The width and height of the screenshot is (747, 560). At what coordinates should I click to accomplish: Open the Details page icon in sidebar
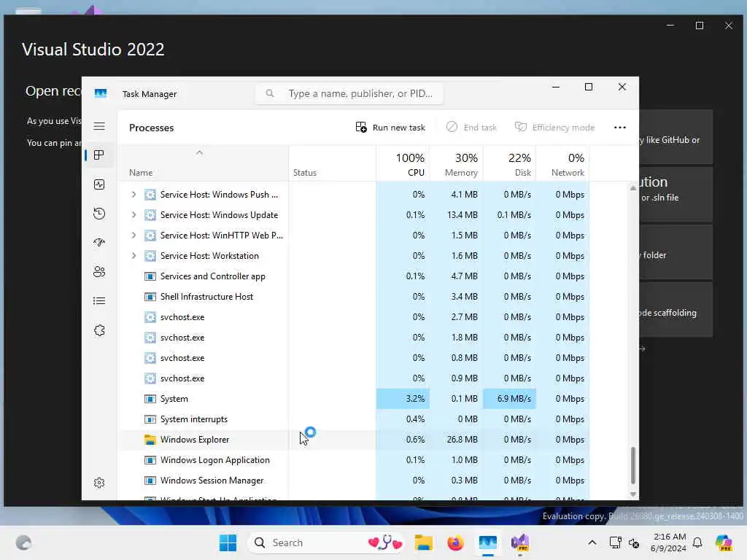pos(99,301)
